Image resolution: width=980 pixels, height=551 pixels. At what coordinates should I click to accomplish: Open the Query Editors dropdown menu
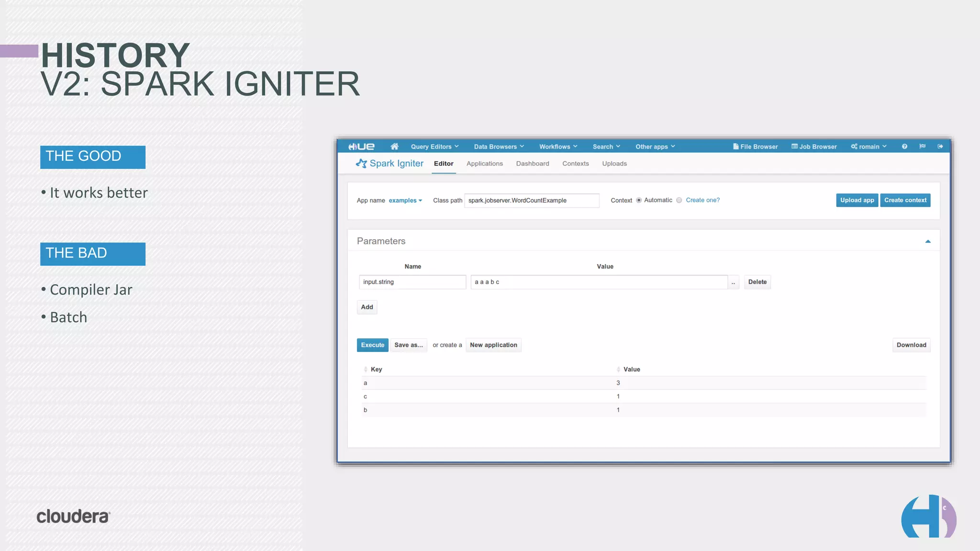click(x=434, y=146)
